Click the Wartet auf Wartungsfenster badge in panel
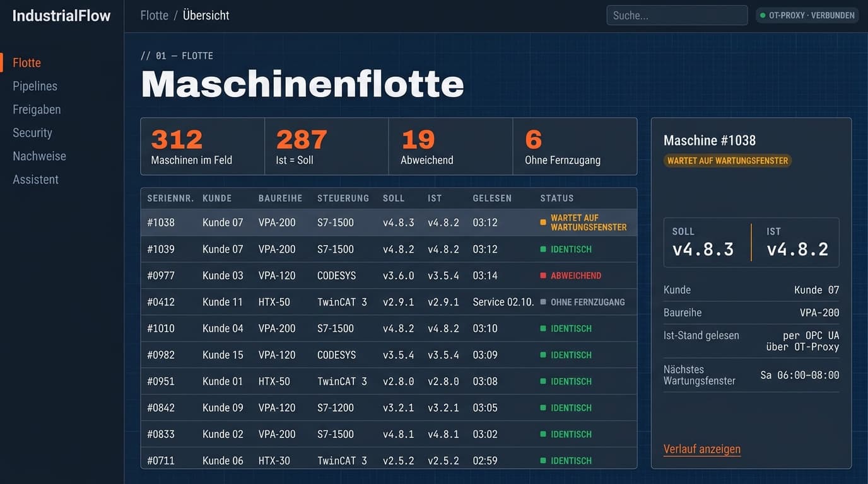The image size is (868, 484). [728, 161]
